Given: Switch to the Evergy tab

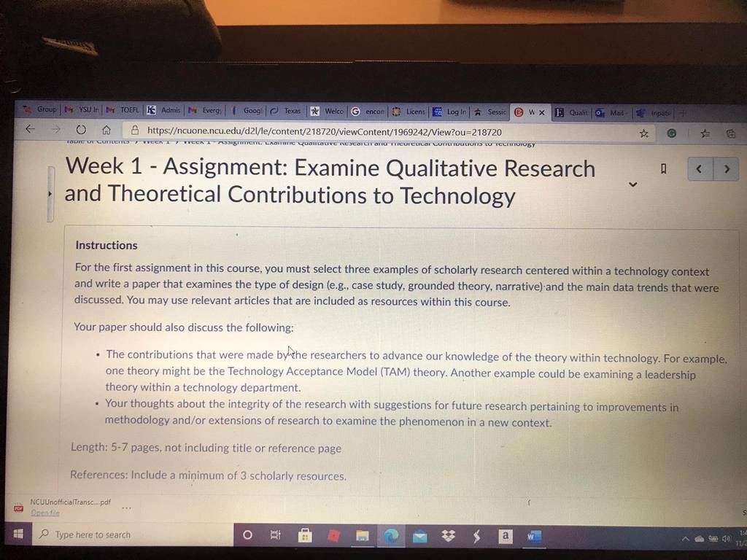Looking at the screenshot, I should click(x=205, y=111).
